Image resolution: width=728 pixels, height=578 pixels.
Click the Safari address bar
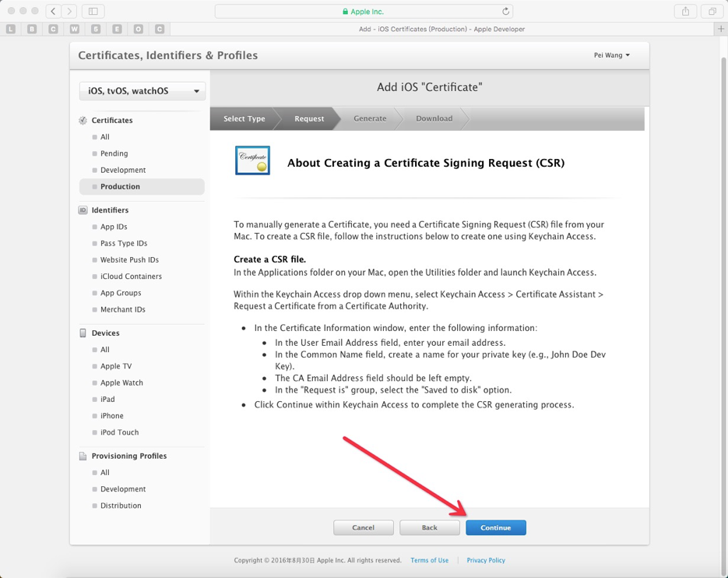(364, 11)
